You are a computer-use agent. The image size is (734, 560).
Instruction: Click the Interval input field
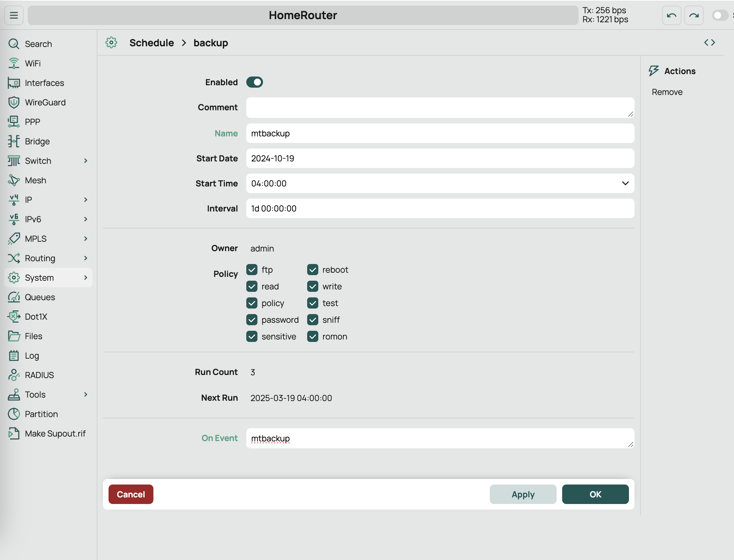tap(440, 208)
